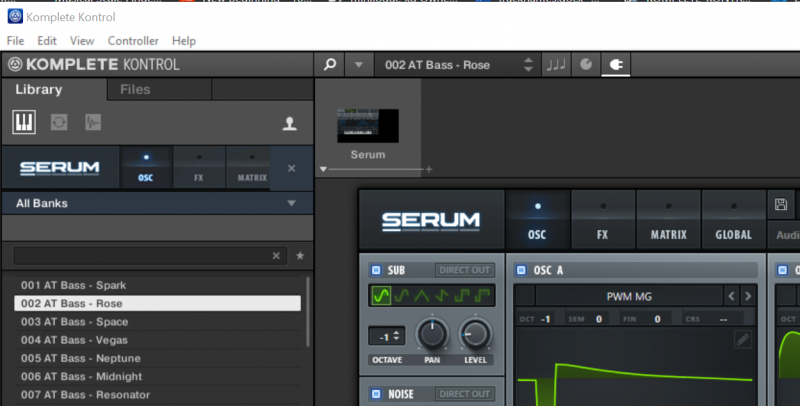Select preset 002 AT Bass - Rose
Viewport: 800px width, 406px height.
click(x=157, y=303)
